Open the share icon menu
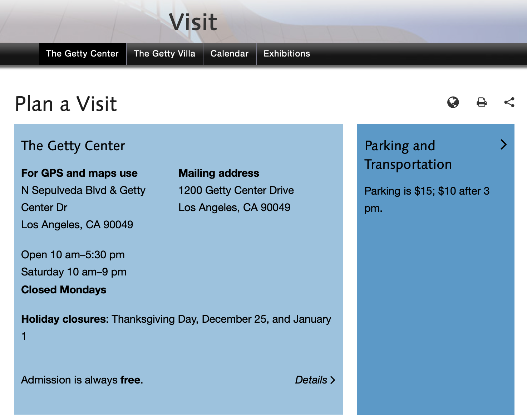Screen dimensions: 527x420 click(x=509, y=102)
